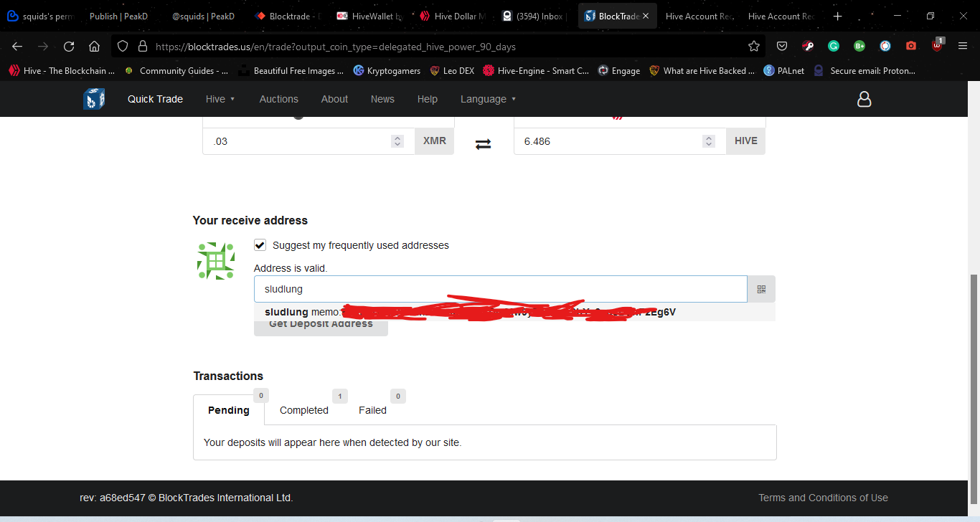
Task: Open the News page
Action: click(x=382, y=99)
